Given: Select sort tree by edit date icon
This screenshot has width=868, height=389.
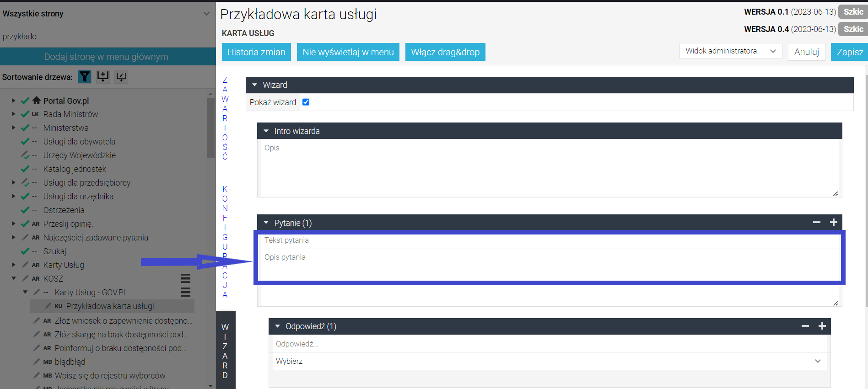Looking at the screenshot, I should [x=121, y=77].
